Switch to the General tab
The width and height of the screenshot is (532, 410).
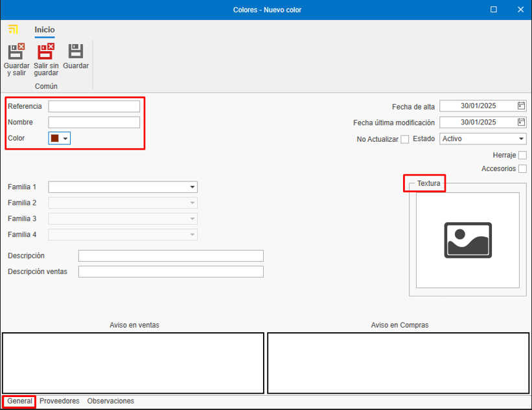coord(19,401)
